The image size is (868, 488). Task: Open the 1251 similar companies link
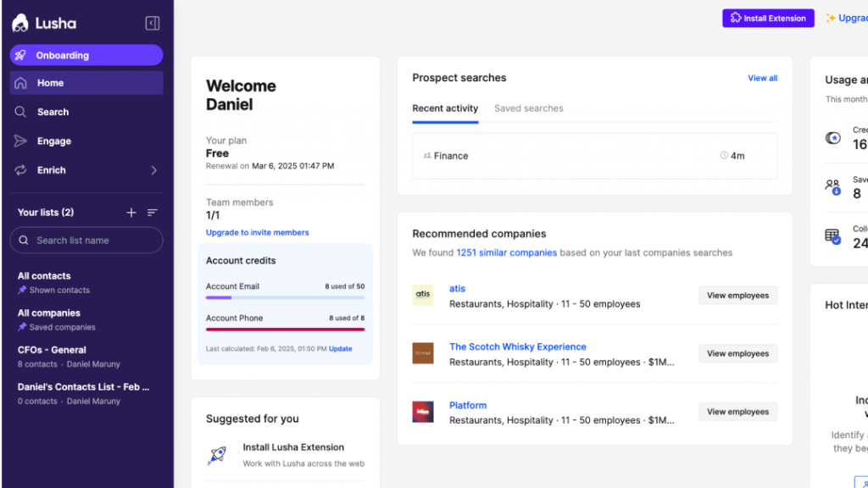pyautogui.click(x=507, y=252)
